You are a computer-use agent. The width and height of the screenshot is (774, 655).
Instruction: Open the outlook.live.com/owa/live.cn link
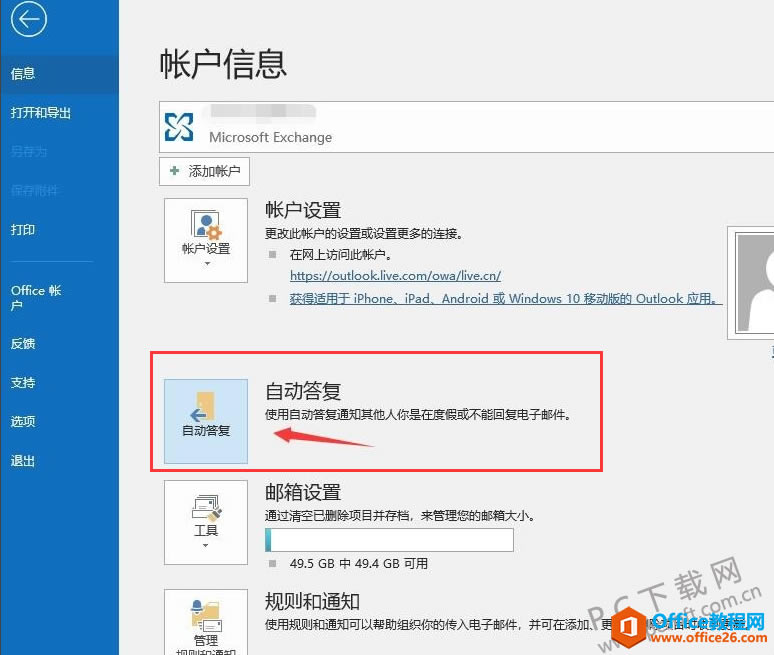pyautogui.click(x=395, y=275)
